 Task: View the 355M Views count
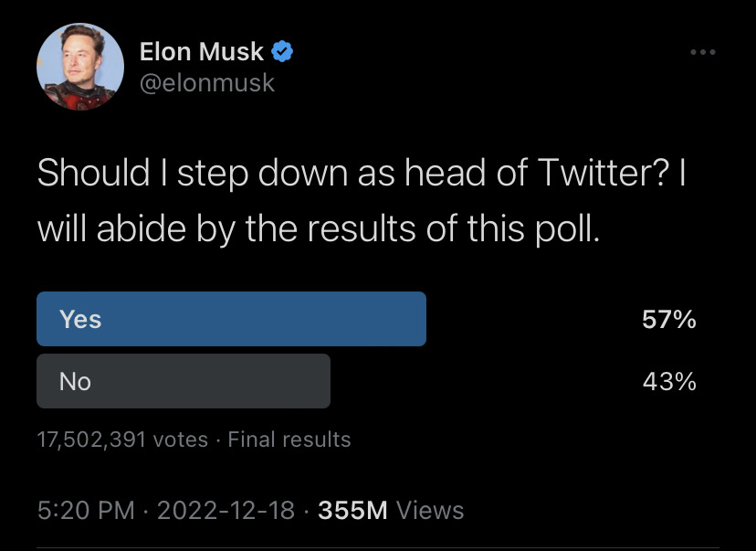(391, 511)
